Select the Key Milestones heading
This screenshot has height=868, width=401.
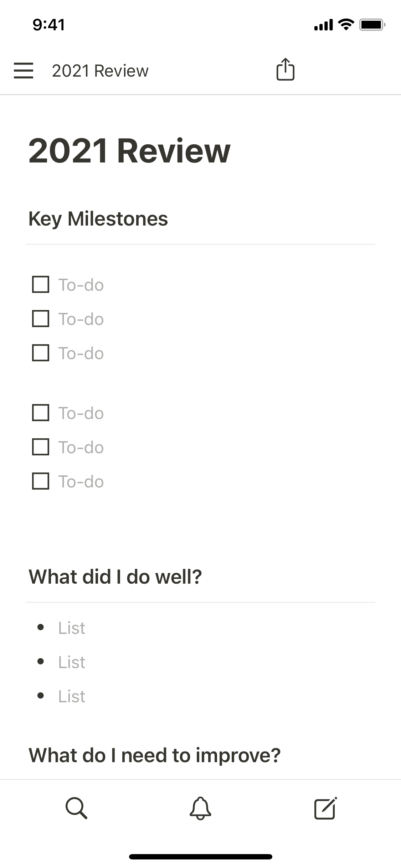tap(98, 218)
